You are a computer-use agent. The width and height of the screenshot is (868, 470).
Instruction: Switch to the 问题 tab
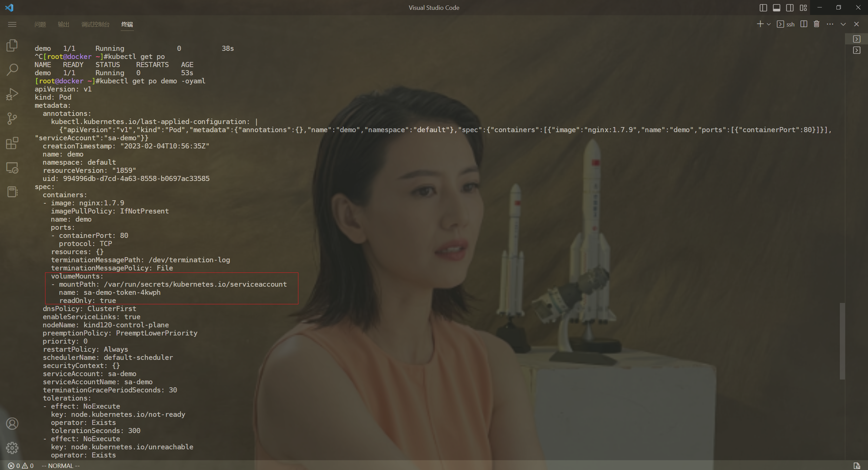point(40,24)
